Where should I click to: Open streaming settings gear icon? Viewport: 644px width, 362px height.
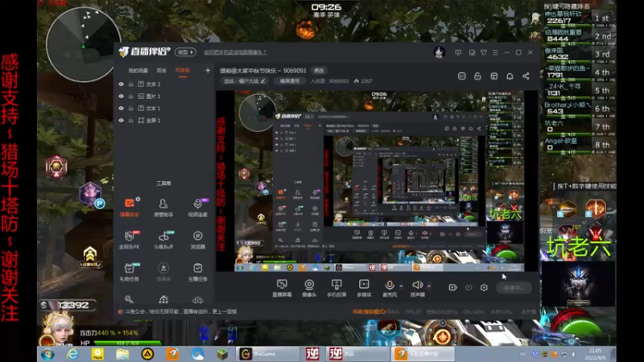tap(484, 287)
